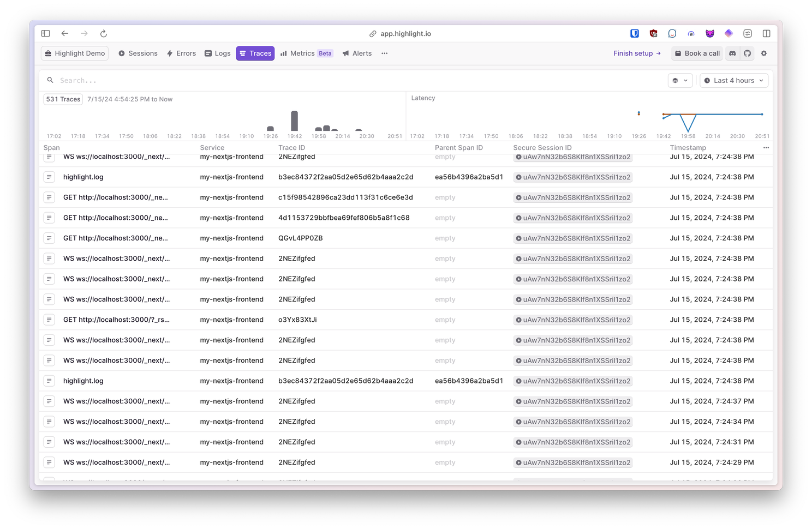This screenshot has height=529, width=812.
Task: Click the tallest histogram bar at 19:42
Action: tap(295, 121)
